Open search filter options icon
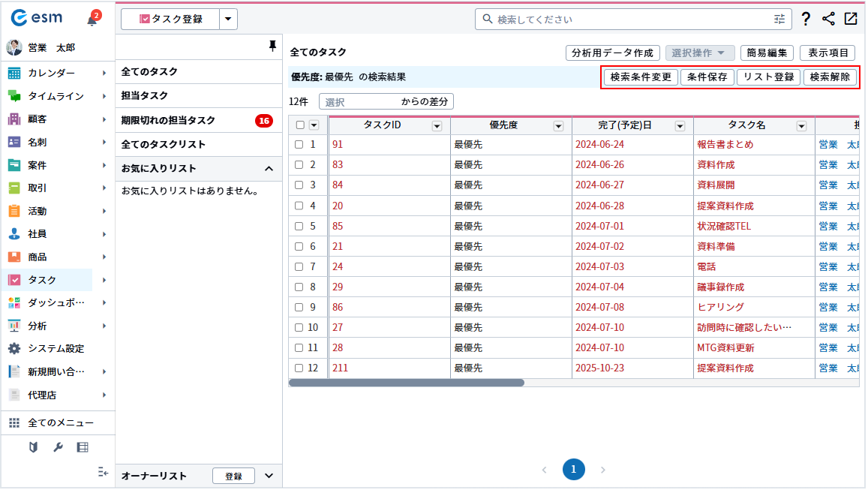The image size is (868, 490). (780, 20)
